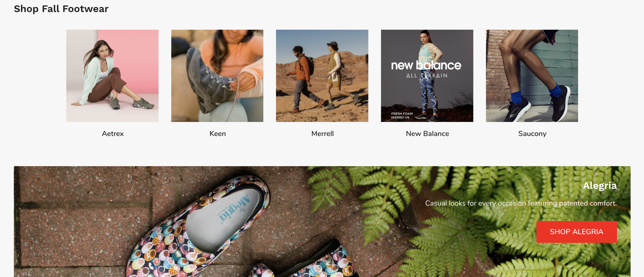The image size is (644, 277).
Task: Click the Aetrex text label
Action: (x=113, y=134)
